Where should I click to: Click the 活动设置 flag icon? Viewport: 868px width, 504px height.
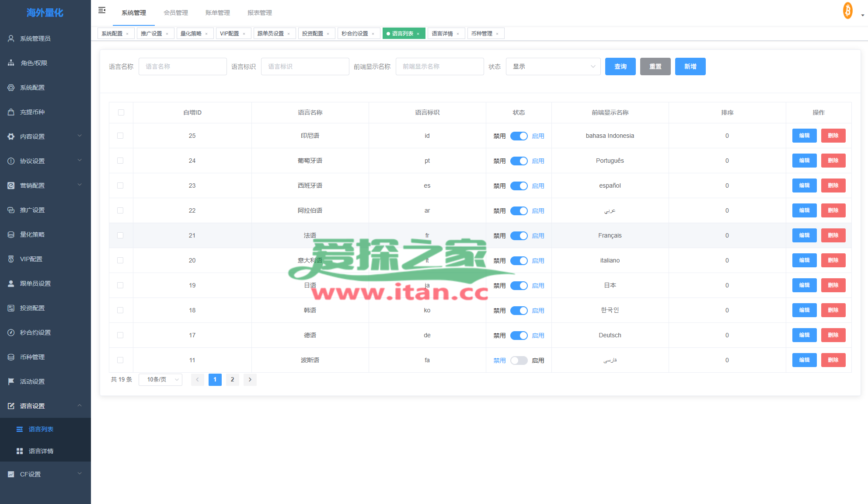[x=11, y=381]
